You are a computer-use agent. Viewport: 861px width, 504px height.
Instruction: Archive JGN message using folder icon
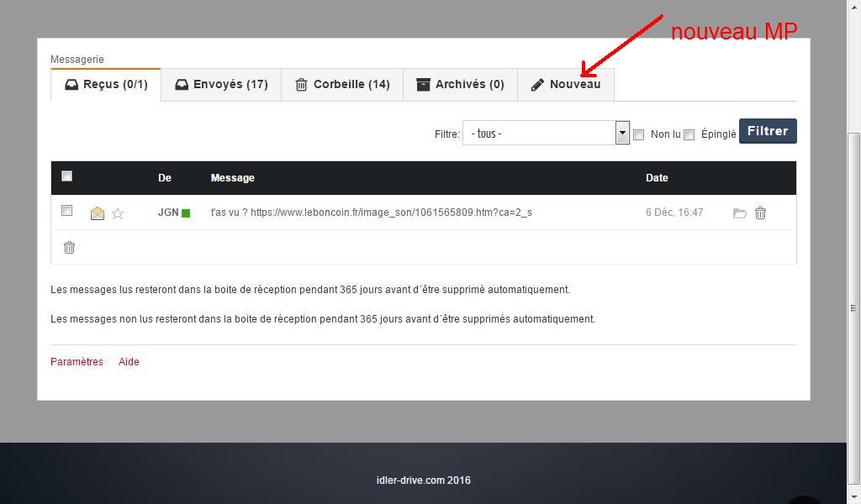pyautogui.click(x=740, y=213)
